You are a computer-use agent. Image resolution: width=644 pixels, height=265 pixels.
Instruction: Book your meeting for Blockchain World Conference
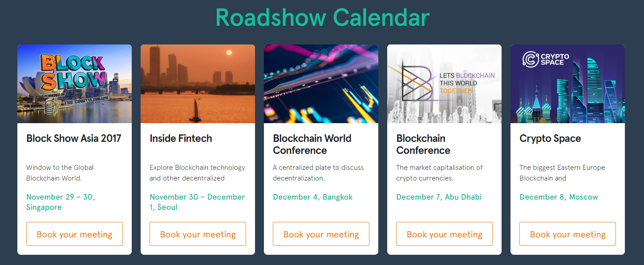point(321,234)
